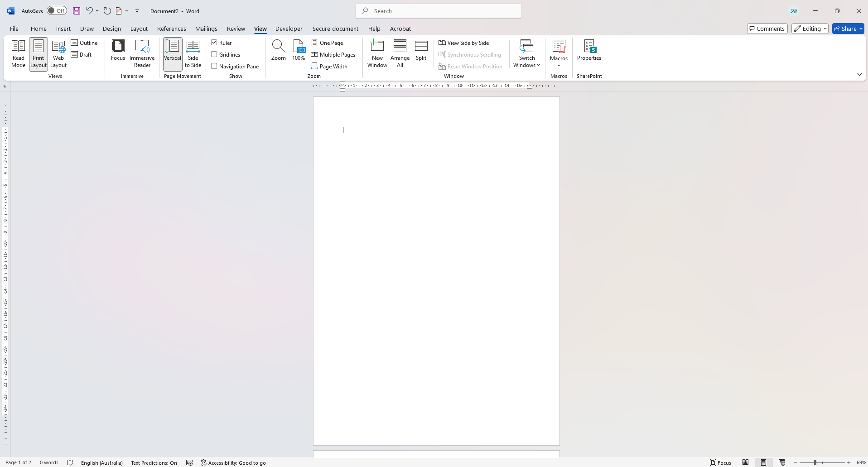The height and width of the screenshot is (467, 868).
Task: Switch to Read Mode view
Action: point(18,53)
